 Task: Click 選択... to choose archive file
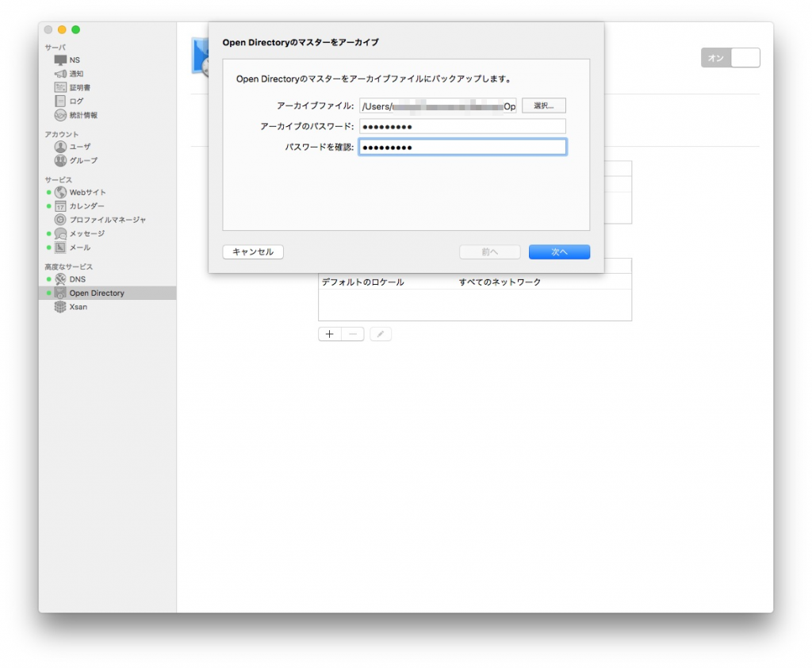click(544, 106)
